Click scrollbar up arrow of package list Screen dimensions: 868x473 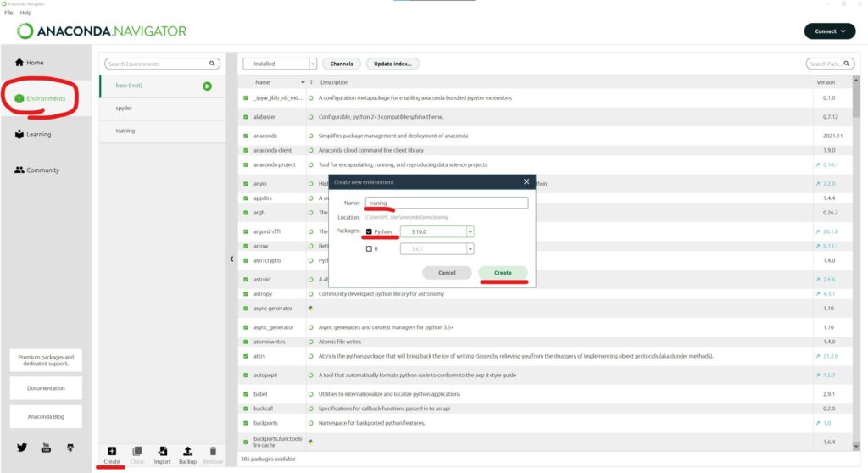tap(856, 81)
